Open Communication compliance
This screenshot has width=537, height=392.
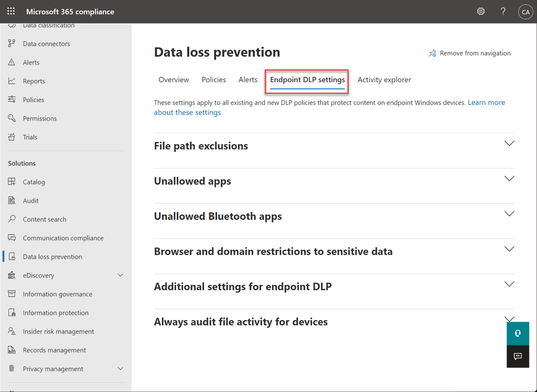(x=63, y=238)
